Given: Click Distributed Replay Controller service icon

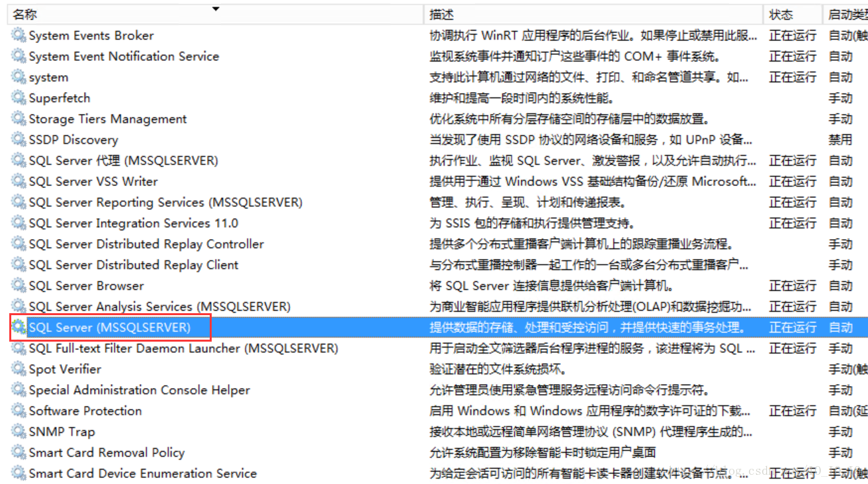Looking at the screenshot, I should 19,244.
